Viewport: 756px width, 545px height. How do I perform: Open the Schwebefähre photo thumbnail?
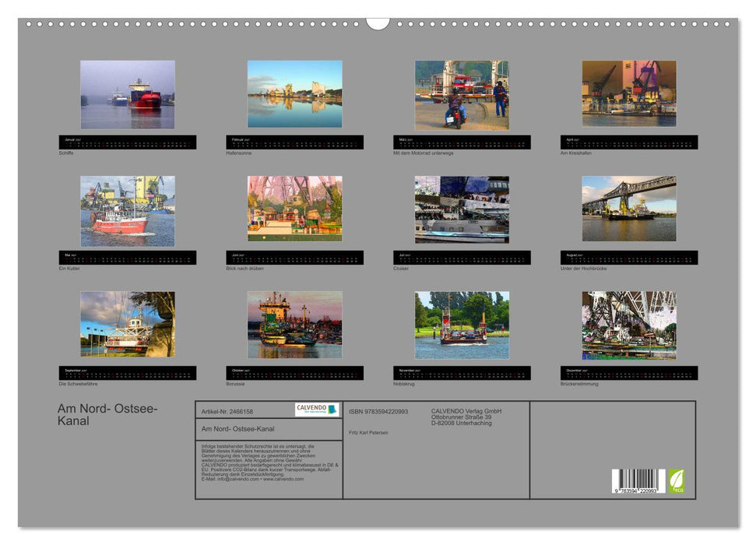coord(128,324)
